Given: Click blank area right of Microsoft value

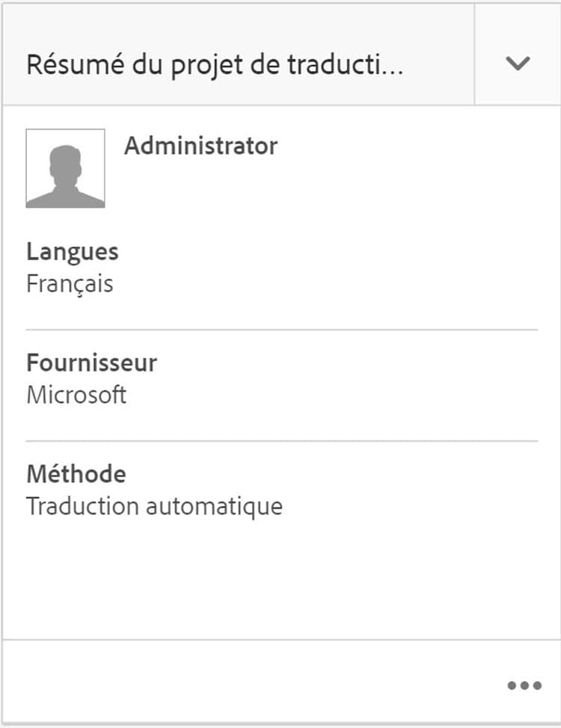Looking at the screenshot, I should 337,395.
